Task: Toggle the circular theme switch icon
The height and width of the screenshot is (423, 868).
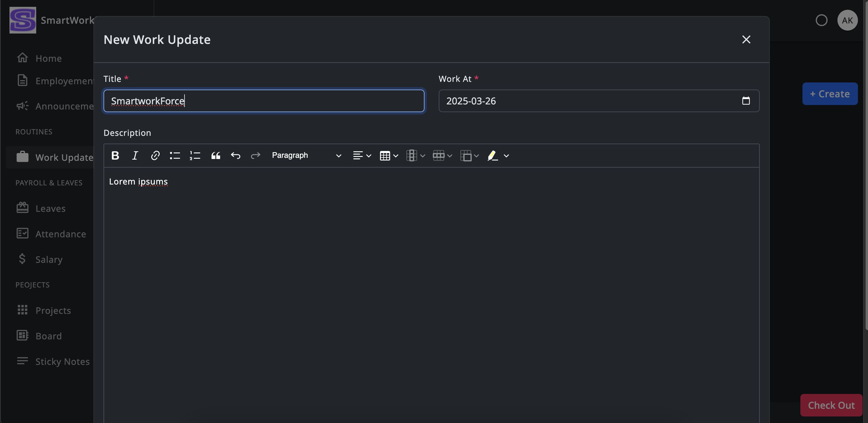Action: [x=821, y=20]
